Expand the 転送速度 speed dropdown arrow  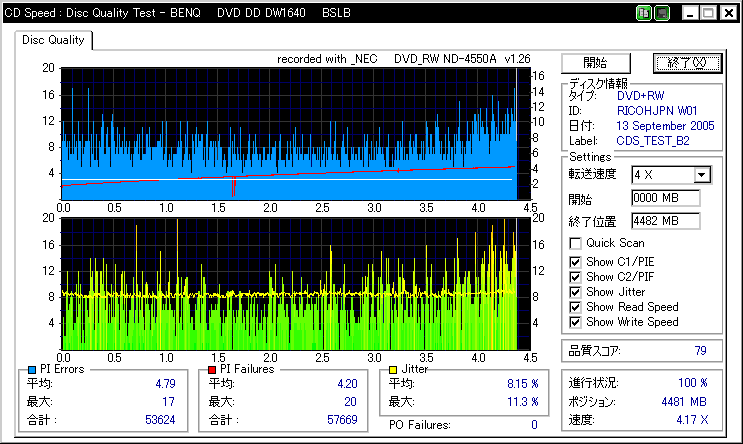coord(702,175)
